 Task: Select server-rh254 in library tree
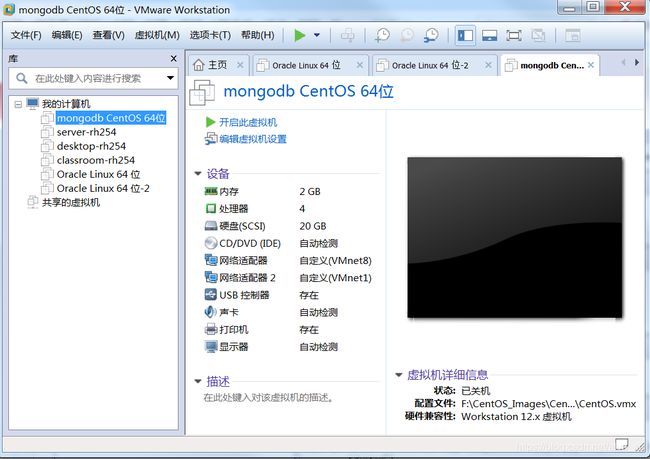[86, 132]
